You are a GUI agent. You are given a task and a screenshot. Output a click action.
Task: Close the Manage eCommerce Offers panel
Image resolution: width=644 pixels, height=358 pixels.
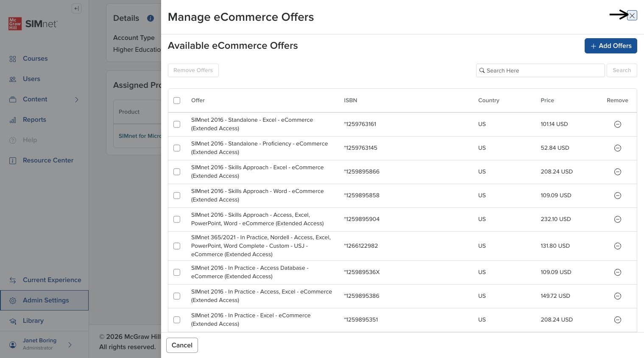(x=632, y=15)
